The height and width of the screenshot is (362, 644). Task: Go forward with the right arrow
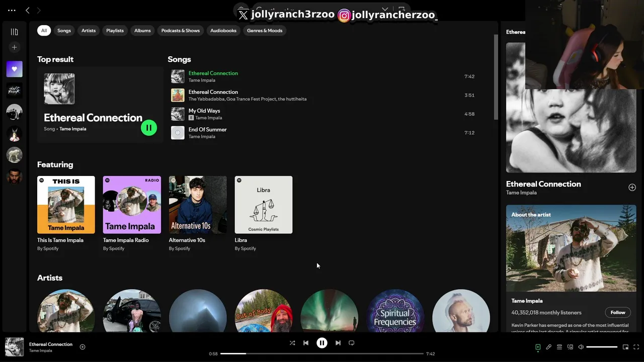tap(39, 10)
